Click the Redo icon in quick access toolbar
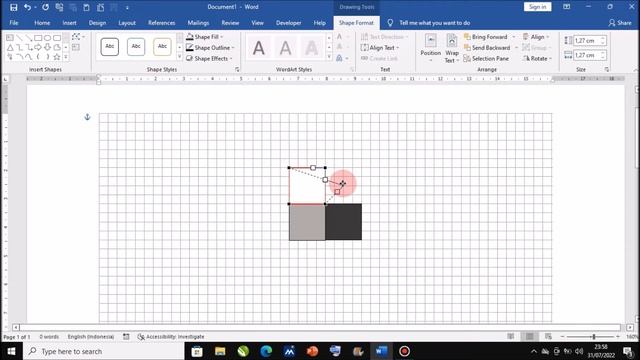The height and width of the screenshot is (360, 640). click(x=45, y=7)
